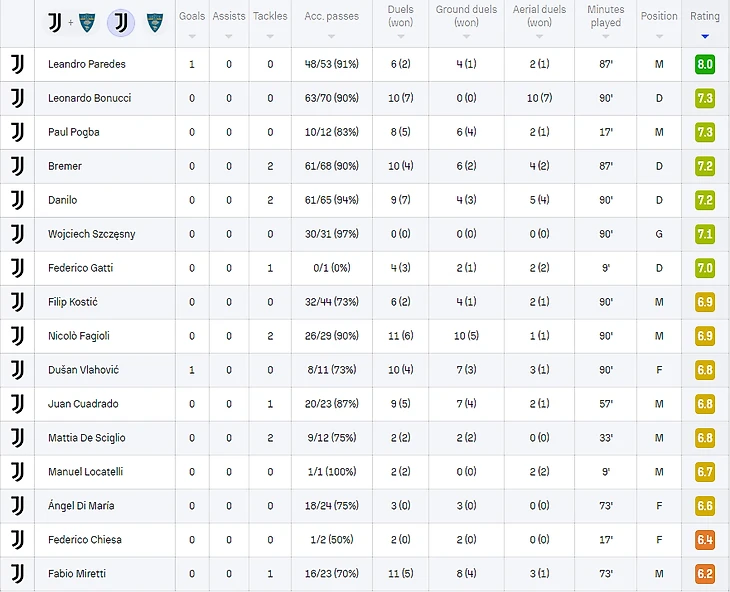Open Leonardo Bonucci's player link
The height and width of the screenshot is (592, 730).
(89, 98)
